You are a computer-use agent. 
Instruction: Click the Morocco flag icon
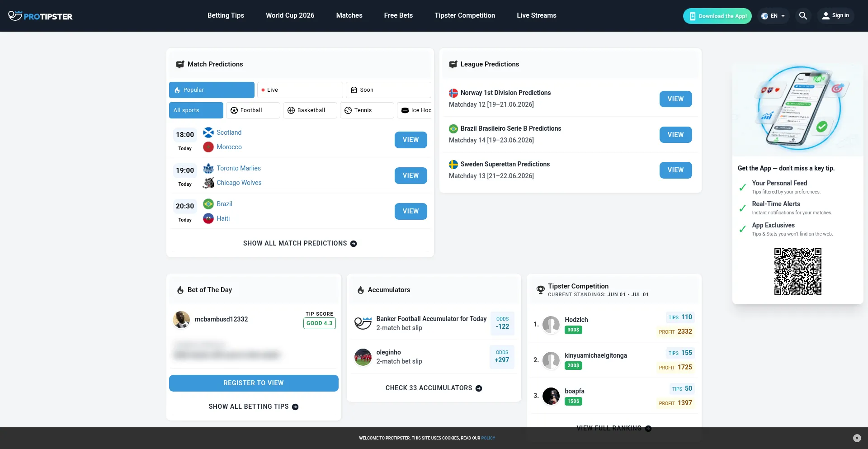pyautogui.click(x=208, y=147)
